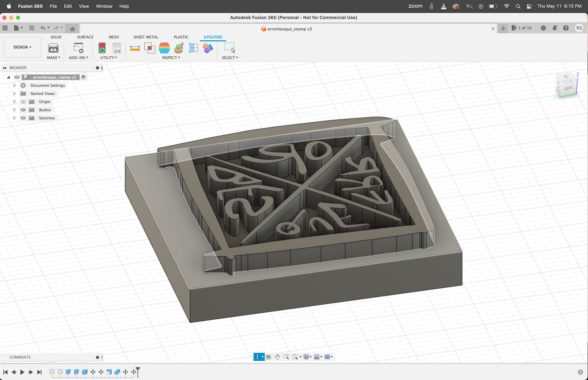
Task: Open the notifications bell icon
Action: (x=554, y=28)
